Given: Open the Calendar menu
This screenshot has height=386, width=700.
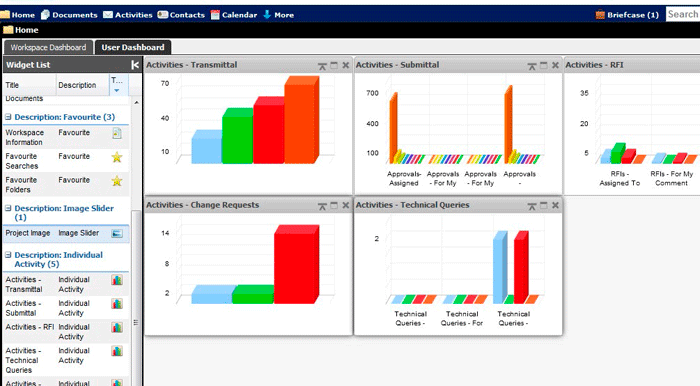Looking at the screenshot, I should click(234, 15).
